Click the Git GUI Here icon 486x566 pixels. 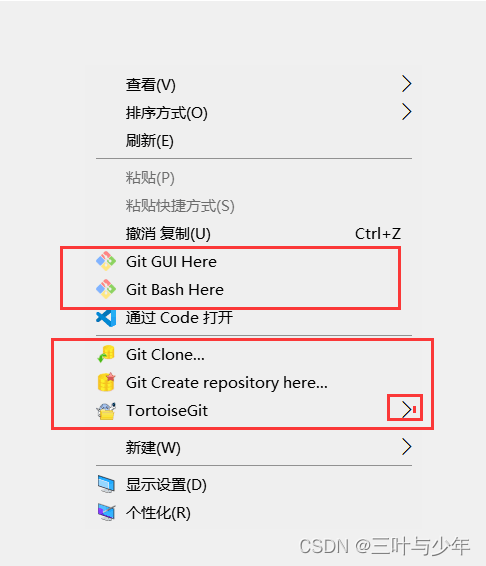[x=106, y=261]
